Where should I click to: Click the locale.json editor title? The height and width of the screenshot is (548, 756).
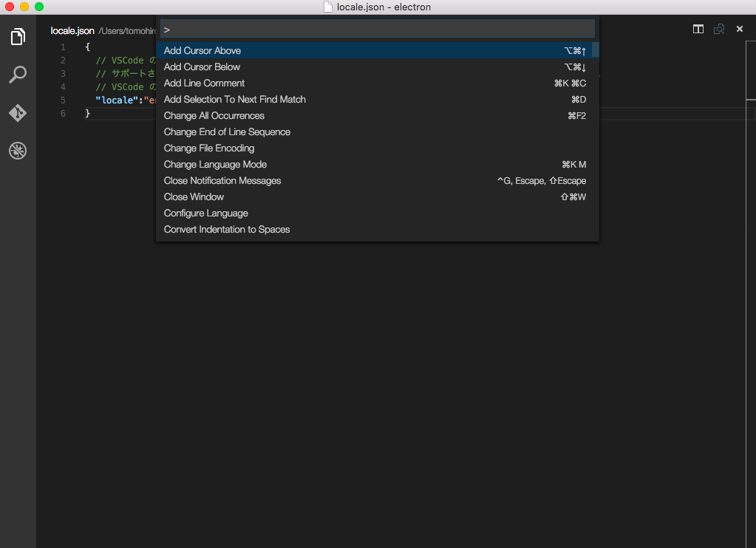72,31
